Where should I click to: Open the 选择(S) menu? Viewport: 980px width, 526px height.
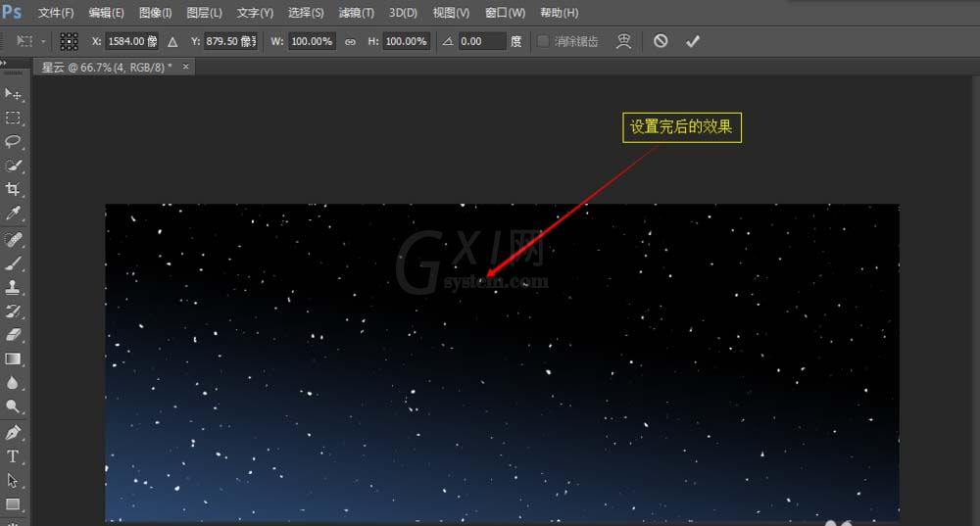306,13
